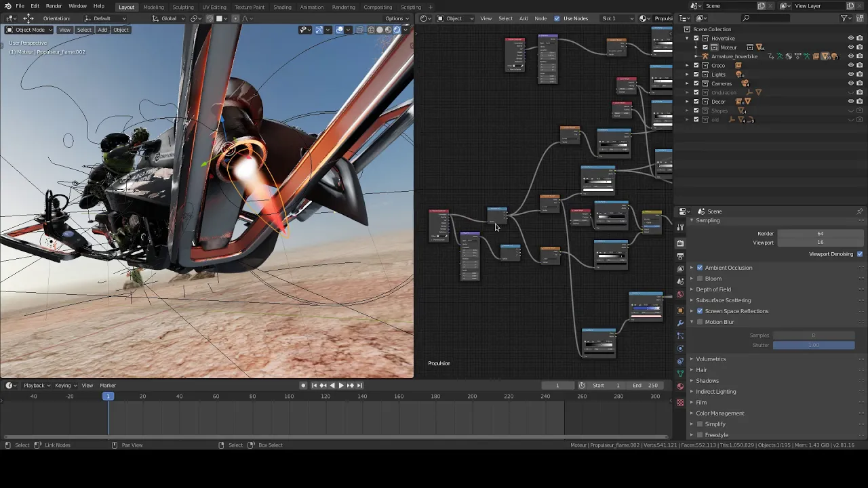
Task: Expand the Croco collection tree arrow
Action: pos(687,66)
